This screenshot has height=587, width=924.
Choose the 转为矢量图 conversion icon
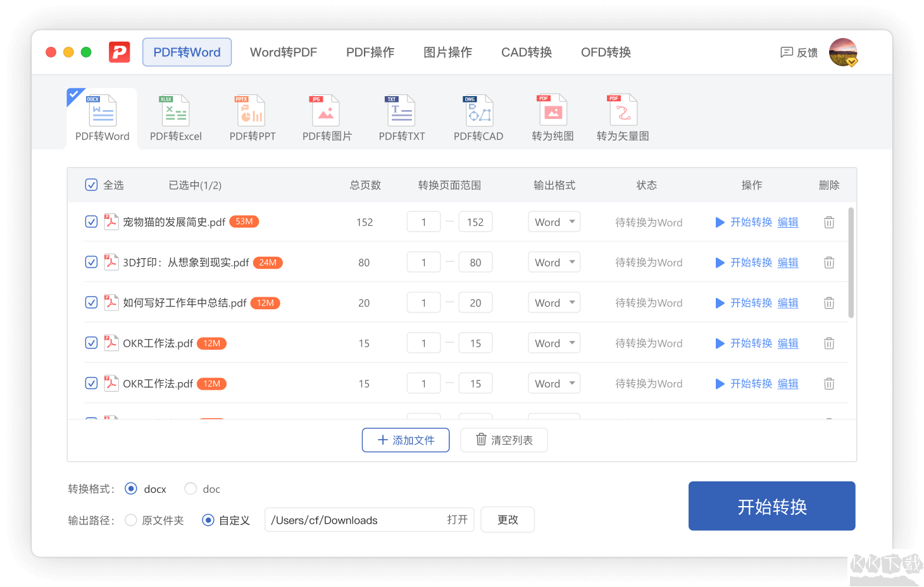point(622,116)
